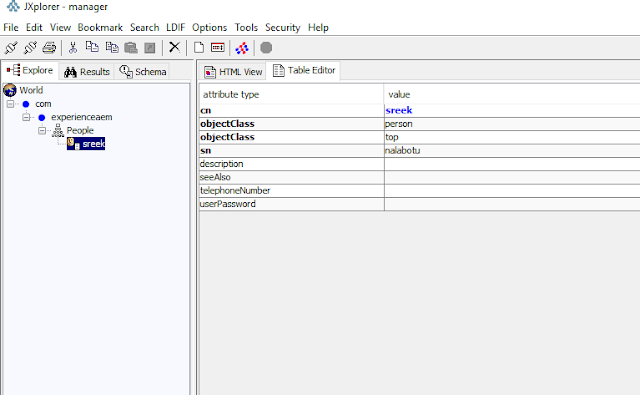Open the View menu
640x395 pixels.
(60, 27)
